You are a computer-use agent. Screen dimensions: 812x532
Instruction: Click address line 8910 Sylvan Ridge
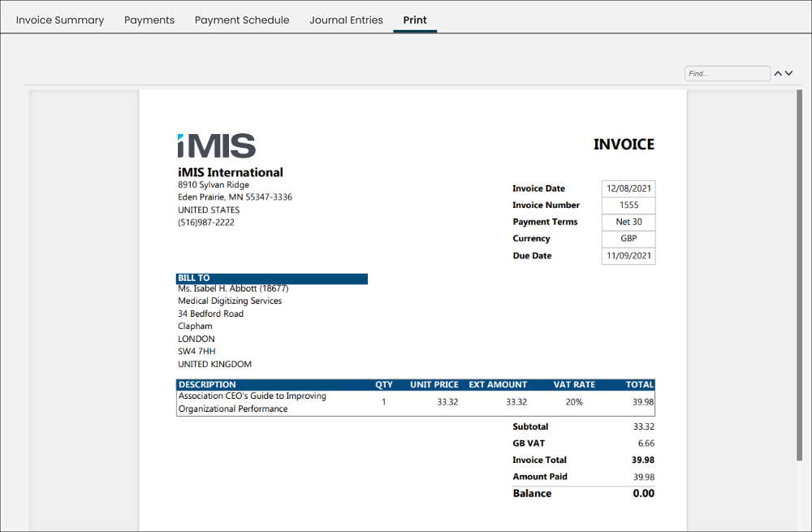214,185
